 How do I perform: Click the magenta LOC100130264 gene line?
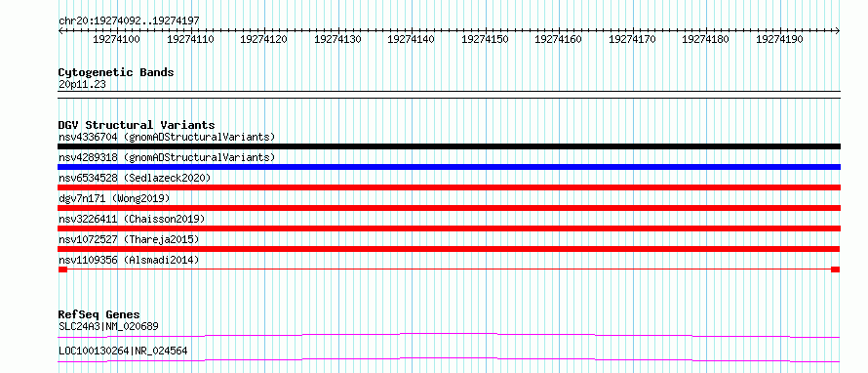(449, 359)
